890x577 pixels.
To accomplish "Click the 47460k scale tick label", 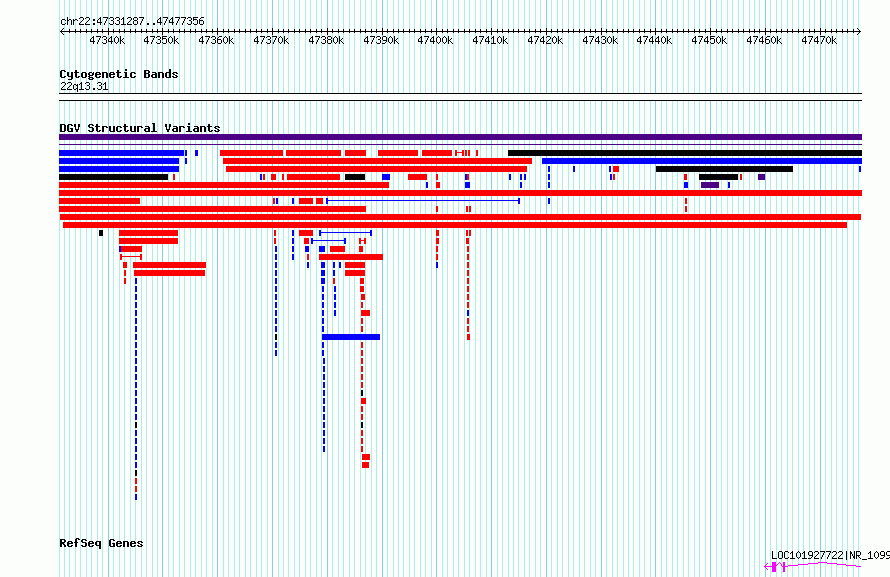I will [765, 40].
